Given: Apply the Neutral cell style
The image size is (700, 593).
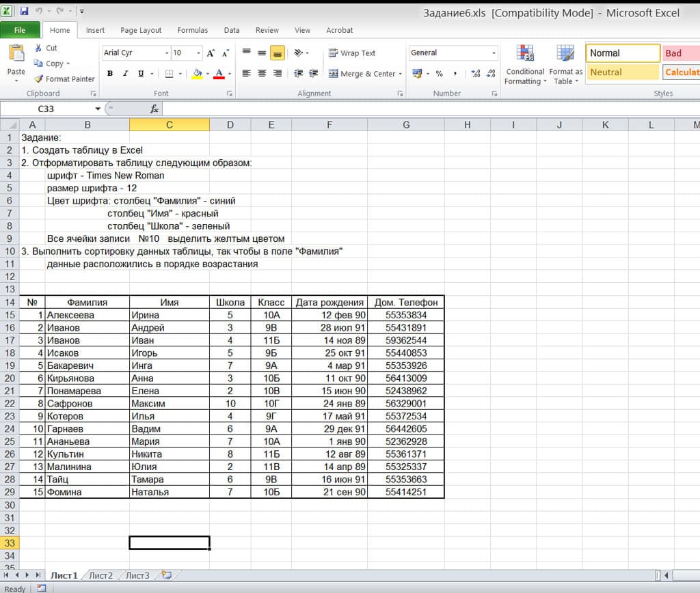Looking at the screenshot, I should click(x=623, y=72).
